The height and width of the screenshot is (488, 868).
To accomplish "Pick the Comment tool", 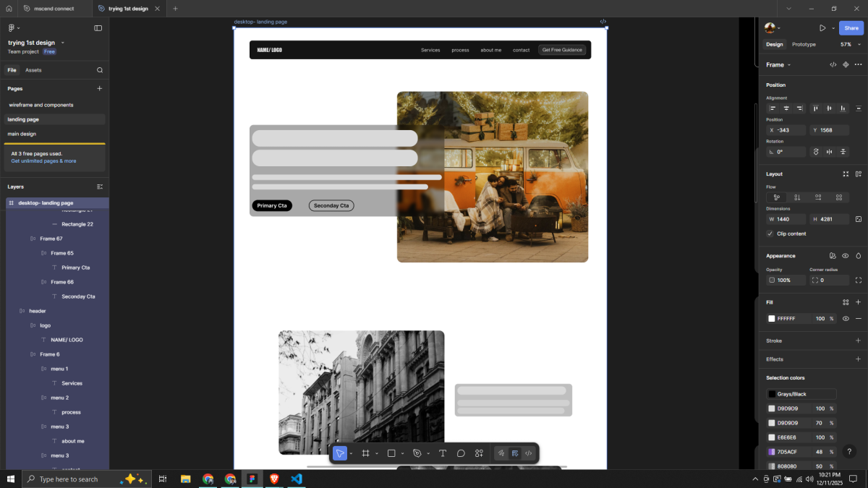I will click(x=461, y=453).
